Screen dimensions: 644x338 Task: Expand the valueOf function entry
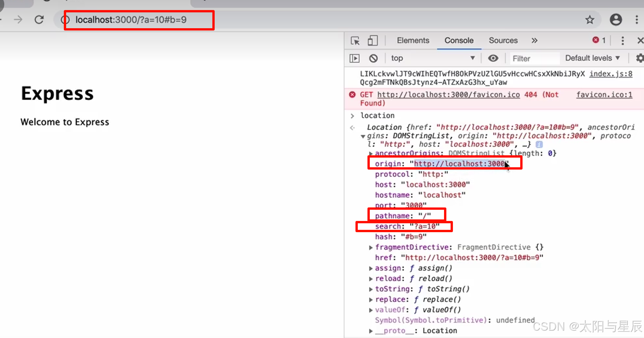tap(371, 310)
